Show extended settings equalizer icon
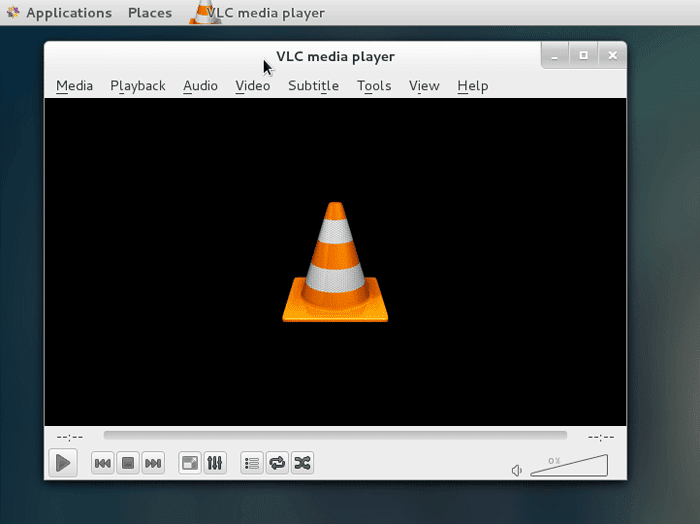 (x=215, y=463)
